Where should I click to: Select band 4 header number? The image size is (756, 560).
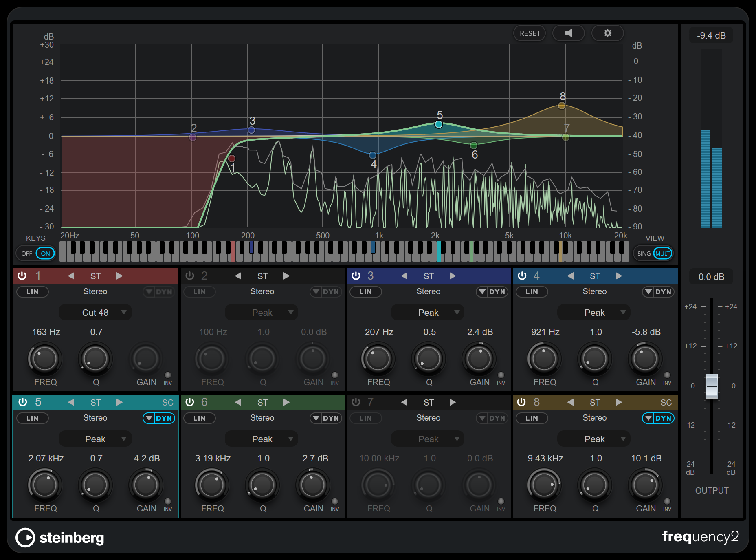point(536,276)
